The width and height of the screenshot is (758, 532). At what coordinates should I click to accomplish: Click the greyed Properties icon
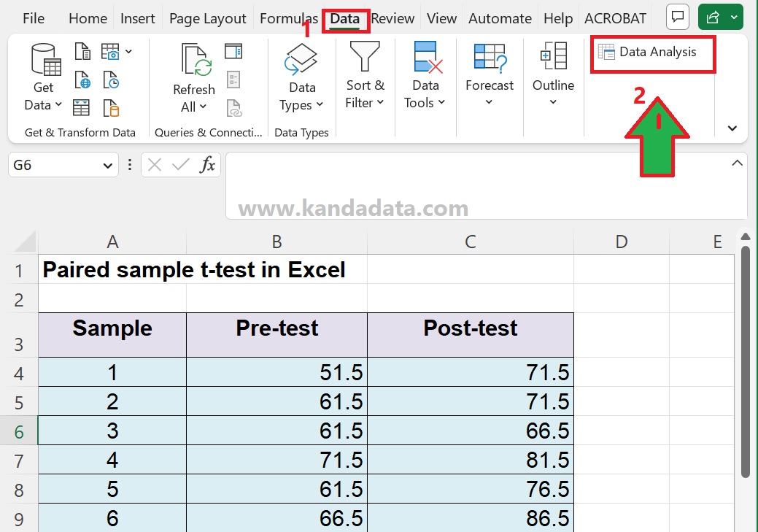[x=233, y=80]
